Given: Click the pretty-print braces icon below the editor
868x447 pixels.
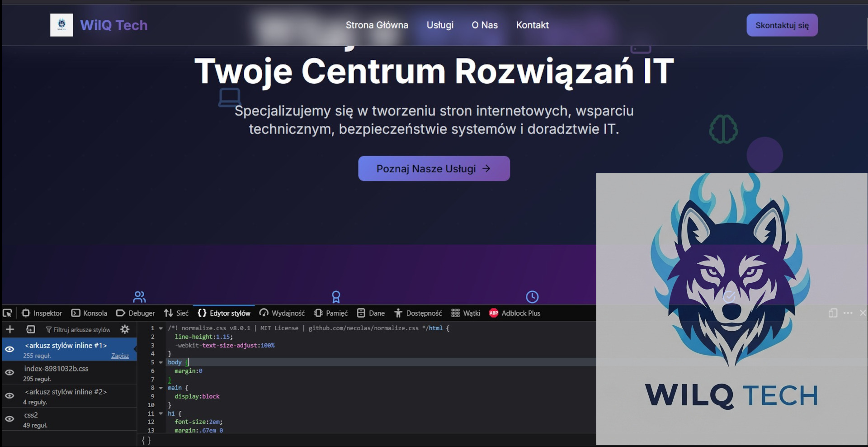Looking at the screenshot, I should tap(146, 440).
